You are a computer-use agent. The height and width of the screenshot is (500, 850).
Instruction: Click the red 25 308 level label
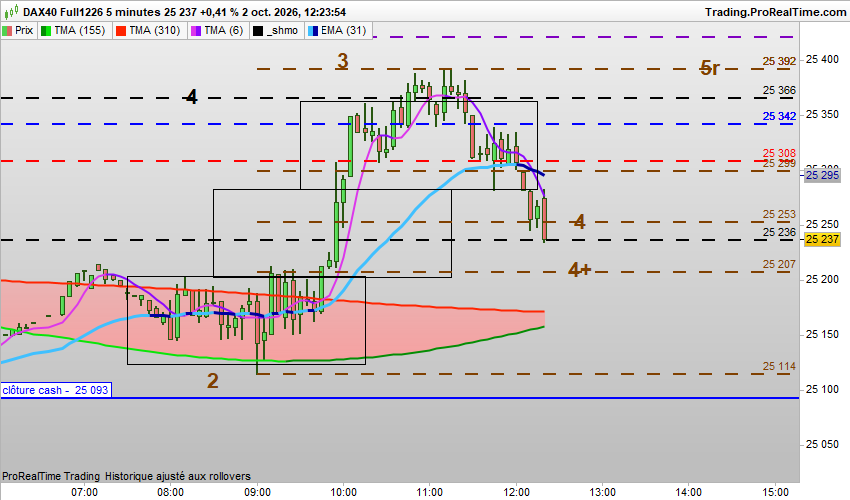click(779, 153)
